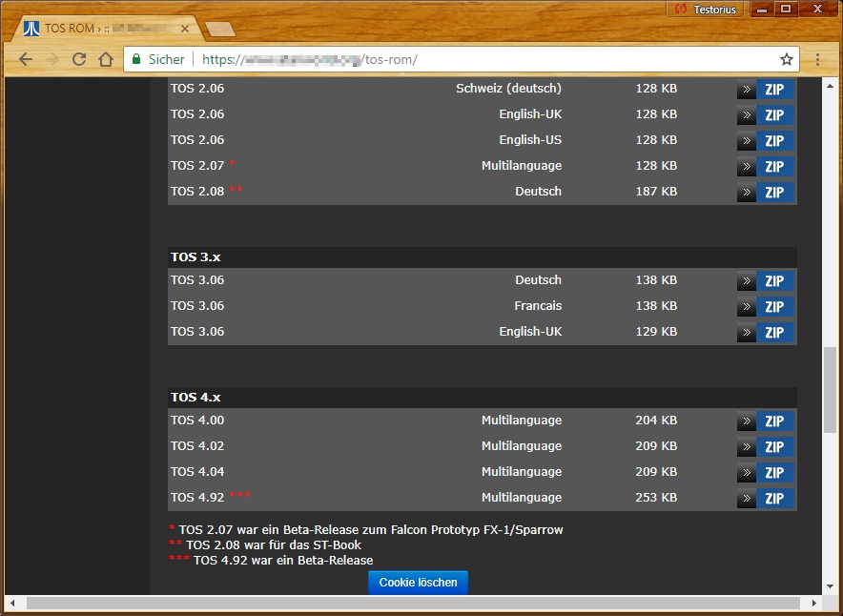Download the TOS 2.07 Multilanguage ZIP
The image size is (843, 616).
click(773, 167)
